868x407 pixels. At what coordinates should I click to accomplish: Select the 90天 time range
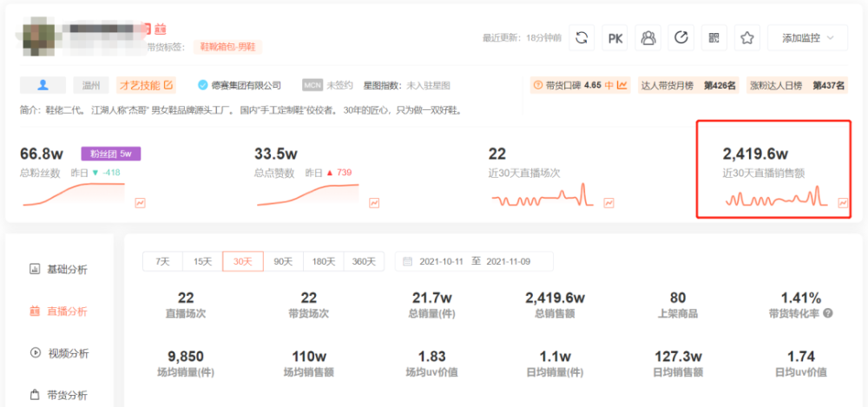click(284, 261)
